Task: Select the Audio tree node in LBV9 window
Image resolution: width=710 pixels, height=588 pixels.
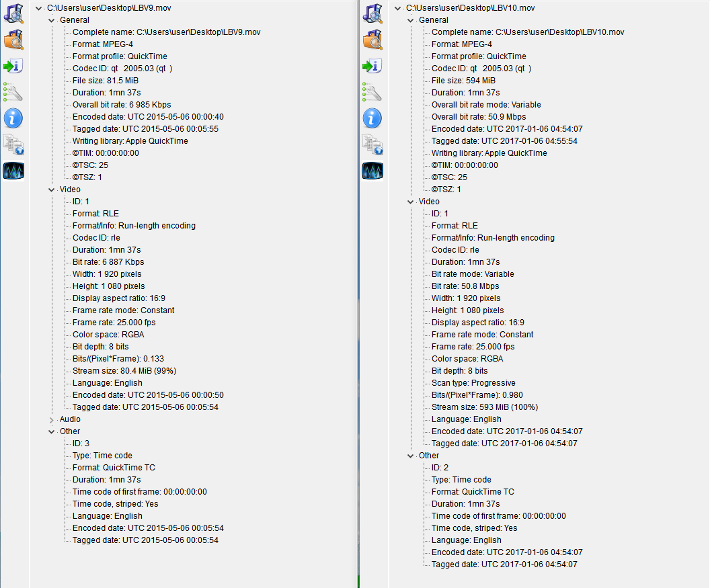Action: (x=70, y=419)
